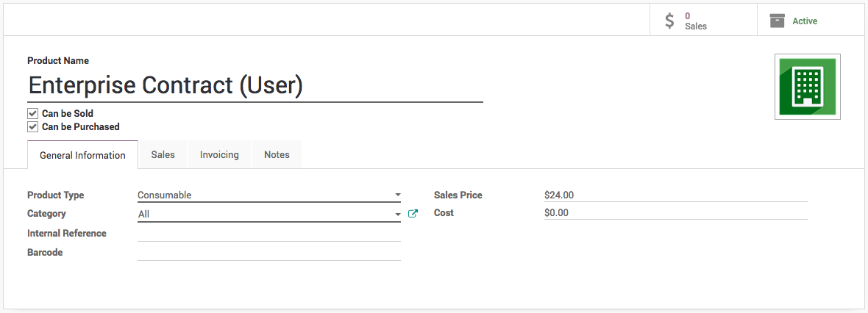Switch to the Invoicing tab
Viewport: 868px width, 313px height.
(x=219, y=155)
